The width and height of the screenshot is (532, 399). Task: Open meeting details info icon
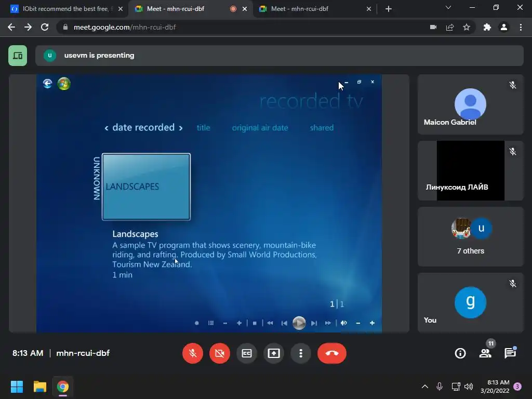click(x=460, y=353)
